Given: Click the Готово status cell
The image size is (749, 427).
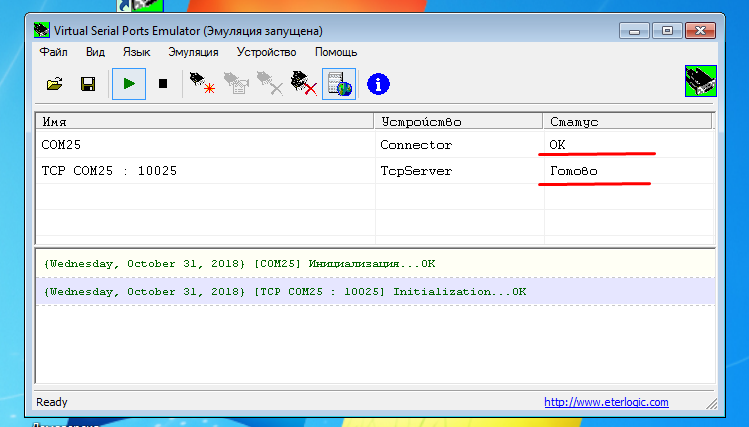Looking at the screenshot, I should 573,171.
